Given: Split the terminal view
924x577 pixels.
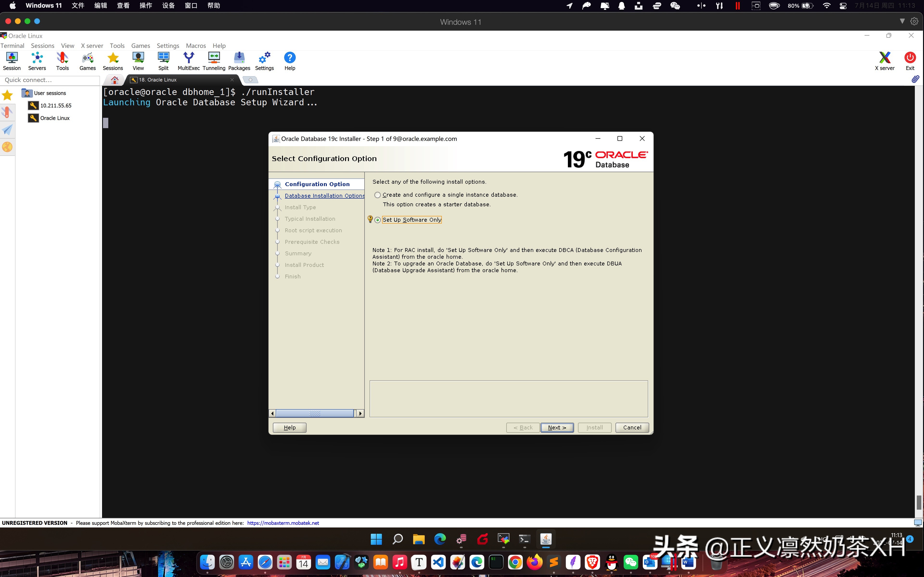Looking at the screenshot, I should click(x=163, y=60).
